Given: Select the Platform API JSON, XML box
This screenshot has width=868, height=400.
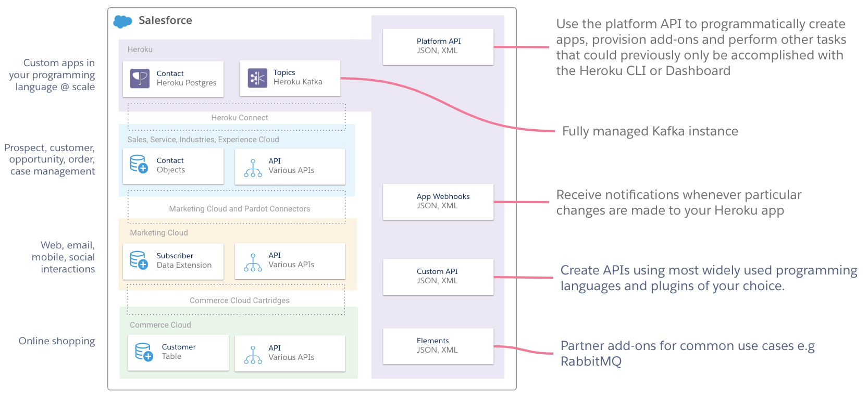Looking at the screenshot, I should click(438, 47).
